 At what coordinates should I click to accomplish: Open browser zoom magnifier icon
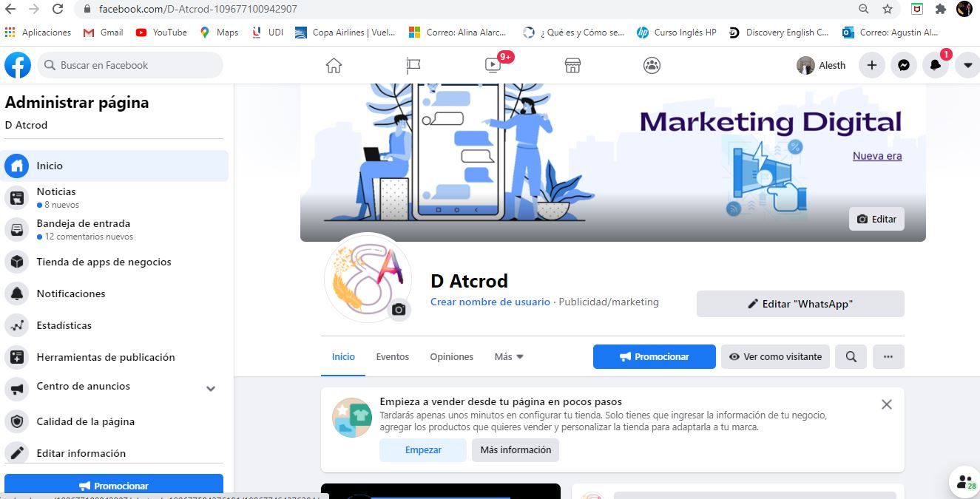click(863, 9)
